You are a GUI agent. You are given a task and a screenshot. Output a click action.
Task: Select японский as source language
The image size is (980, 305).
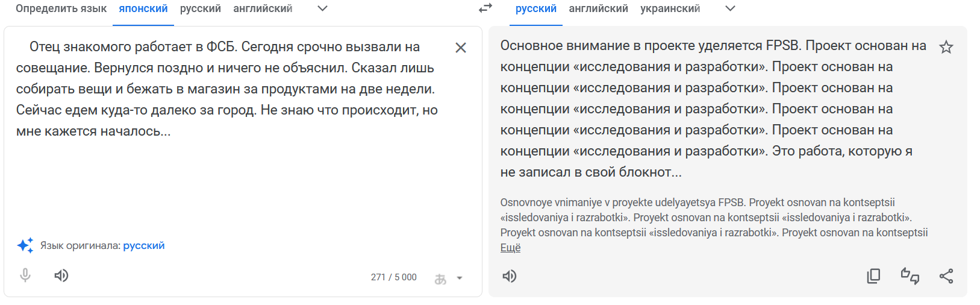pos(143,8)
